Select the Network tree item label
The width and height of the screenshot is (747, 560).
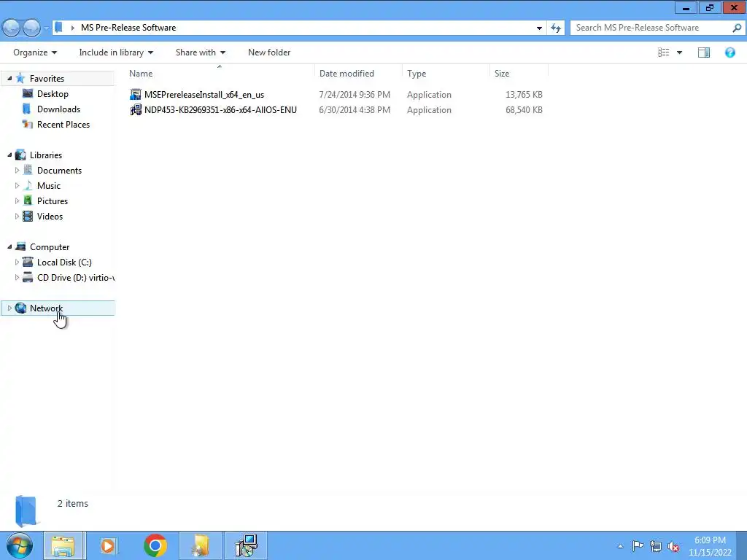coord(46,308)
